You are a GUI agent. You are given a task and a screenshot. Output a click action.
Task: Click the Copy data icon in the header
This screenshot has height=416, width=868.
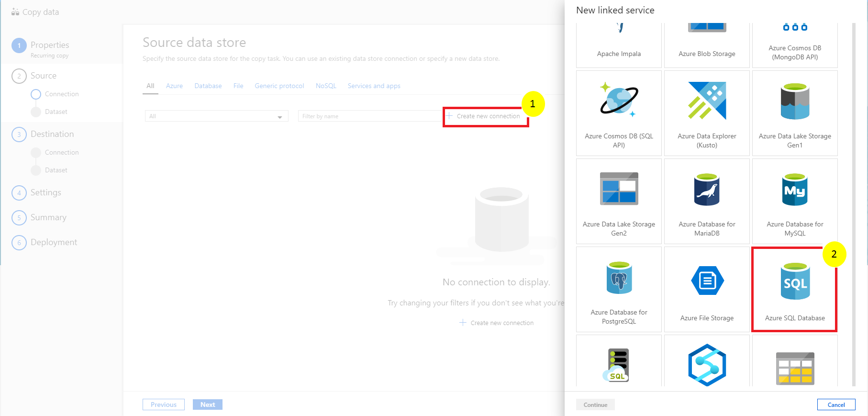(15, 12)
